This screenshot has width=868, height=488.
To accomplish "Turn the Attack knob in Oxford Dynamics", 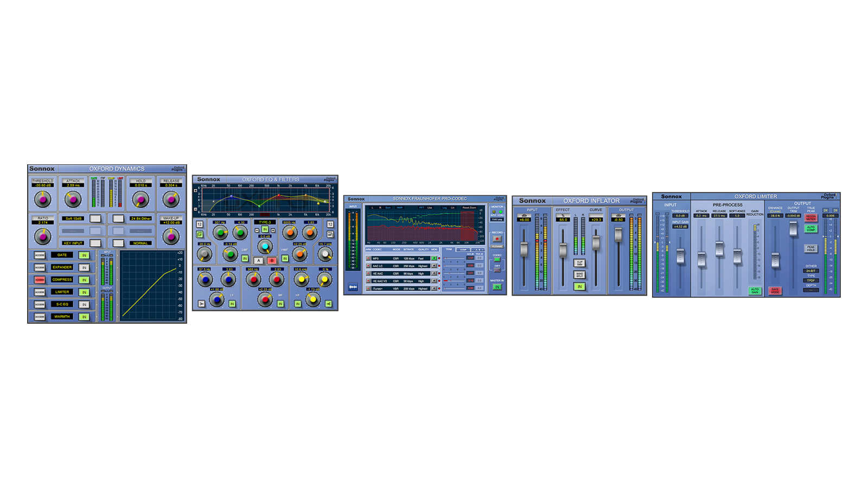I will click(73, 200).
